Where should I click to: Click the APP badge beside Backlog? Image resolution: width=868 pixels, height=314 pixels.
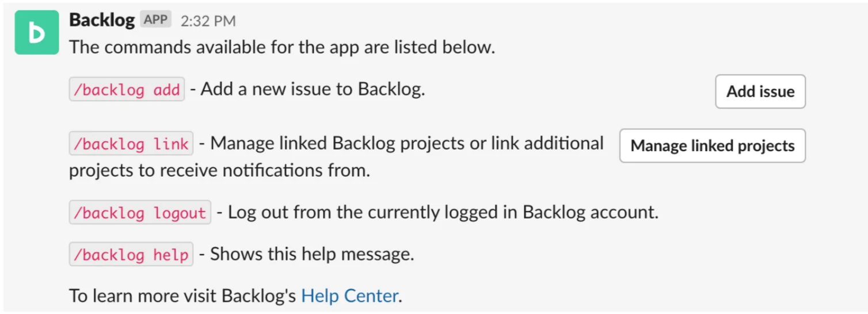[155, 20]
